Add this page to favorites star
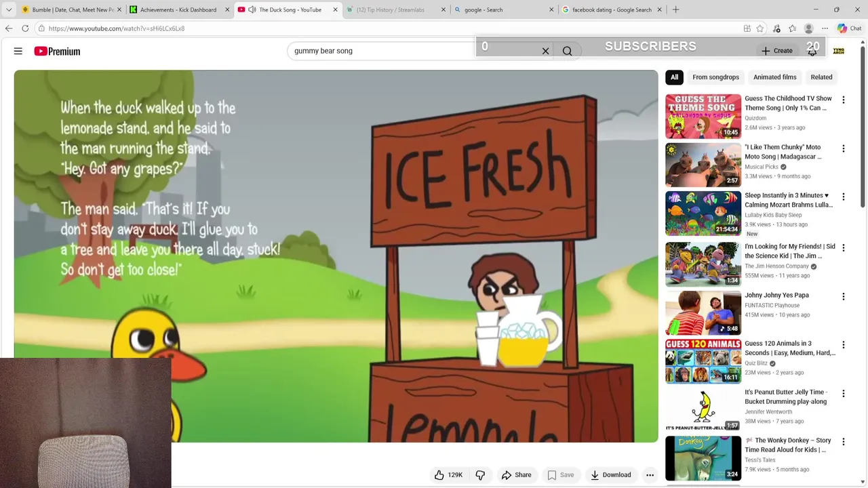Image resolution: width=868 pixels, height=488 pixels. (x=760, y=28)
